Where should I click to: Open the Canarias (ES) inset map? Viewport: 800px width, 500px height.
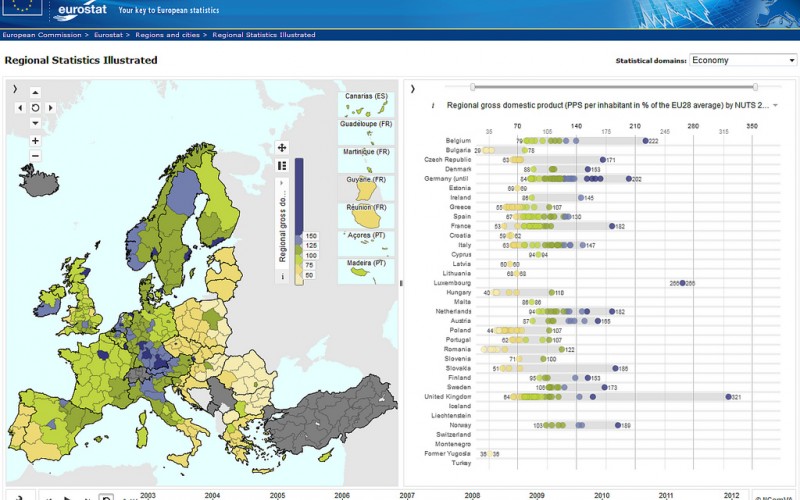[366, 104]
